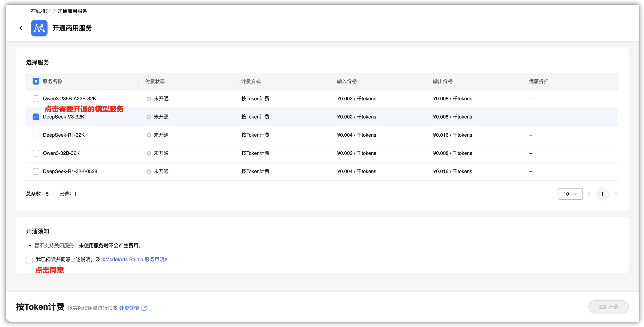
Task: Click the 选择服务 section heading
Action: 37,62
